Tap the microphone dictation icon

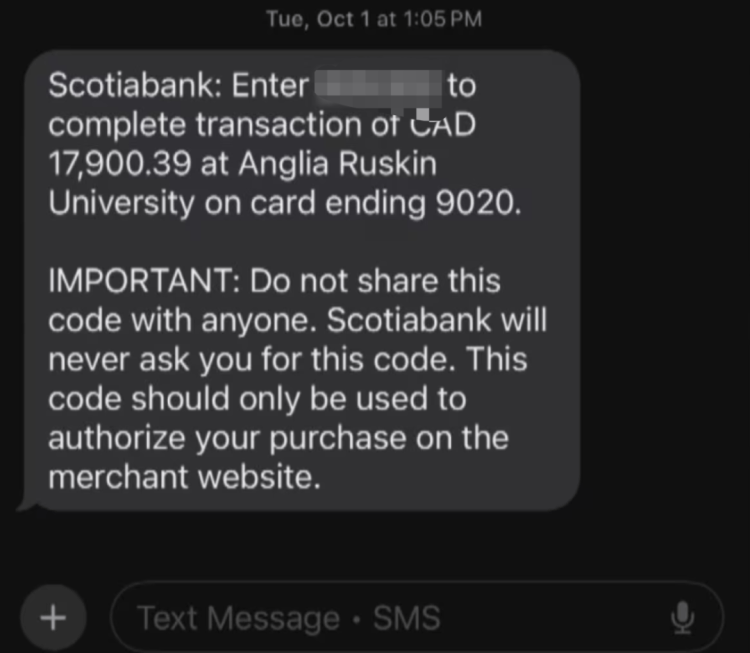click(x=683, y=618)
